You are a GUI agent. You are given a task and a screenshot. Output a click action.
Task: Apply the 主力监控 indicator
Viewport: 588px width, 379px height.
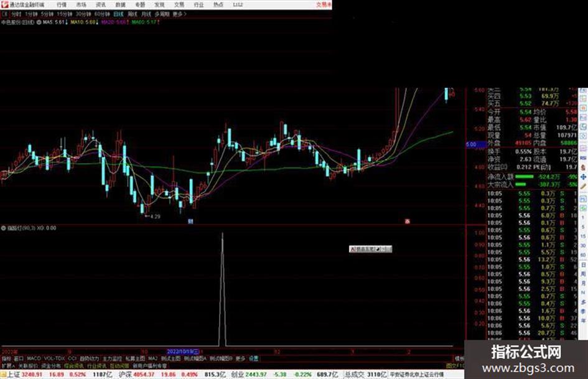tap(113, 358)
